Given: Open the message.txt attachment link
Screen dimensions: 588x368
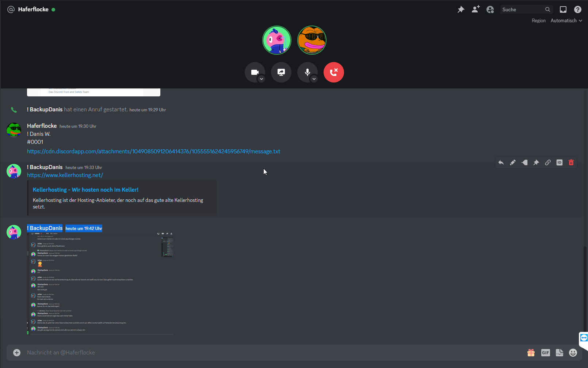Looking at the screenshot, I should pyautogui.click(x=153, y=152).
